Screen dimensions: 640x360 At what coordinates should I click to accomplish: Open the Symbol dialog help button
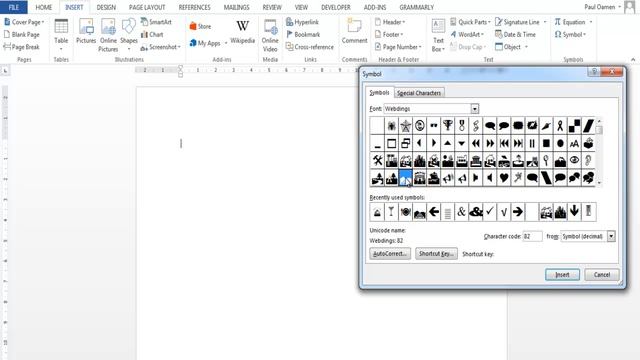pos(594,72)
